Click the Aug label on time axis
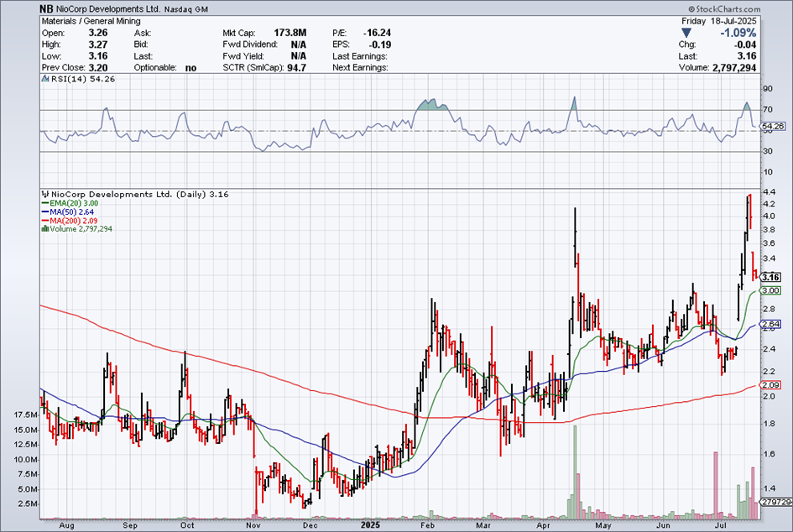Screen dimensions: 793x532 coord(66,525)
